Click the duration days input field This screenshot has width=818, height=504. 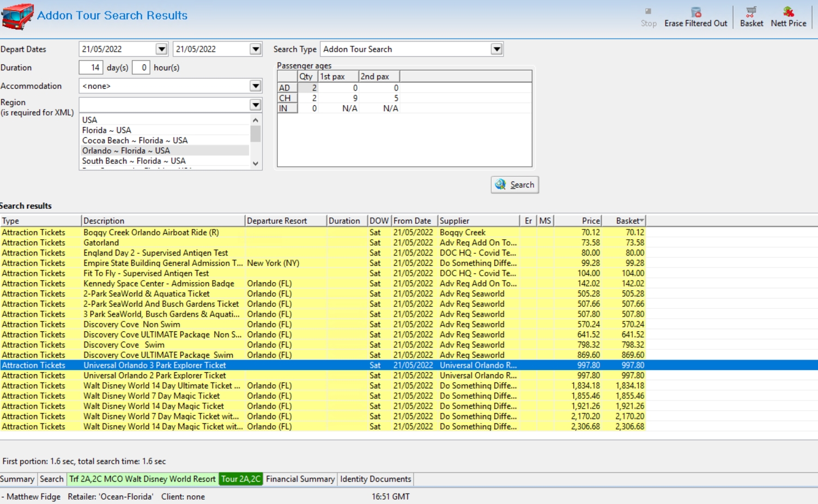click(x=91, y=68)
